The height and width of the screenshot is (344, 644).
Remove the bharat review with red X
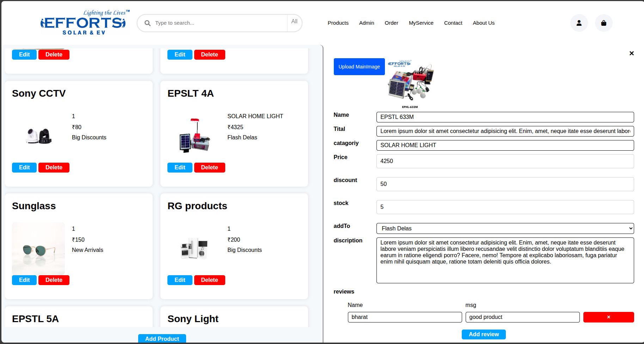tap(608, 317)
